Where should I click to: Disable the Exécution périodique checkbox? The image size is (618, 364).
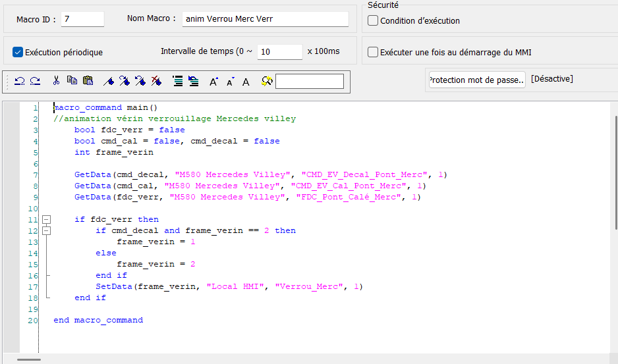pyautogui.click(x=18, y=52)
